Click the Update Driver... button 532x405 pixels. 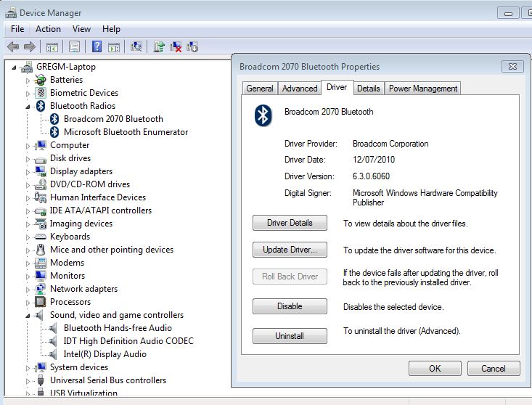tap(290, 250)
